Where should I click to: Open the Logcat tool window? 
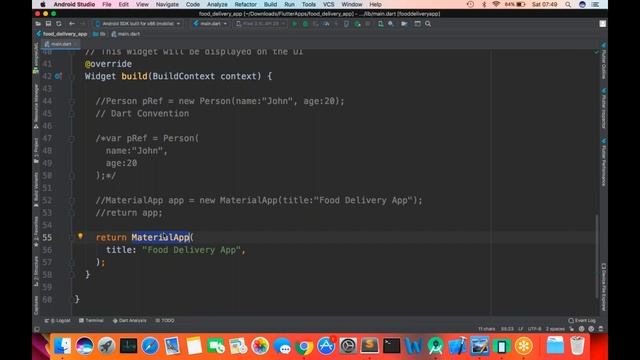coord(58,320)
